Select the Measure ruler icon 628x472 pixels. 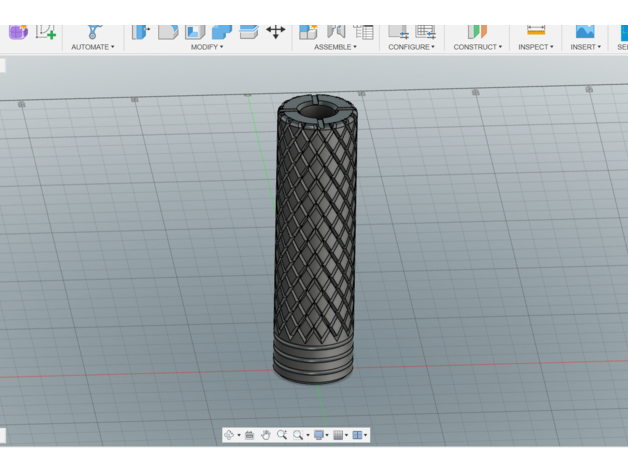[x=535, y=31]
